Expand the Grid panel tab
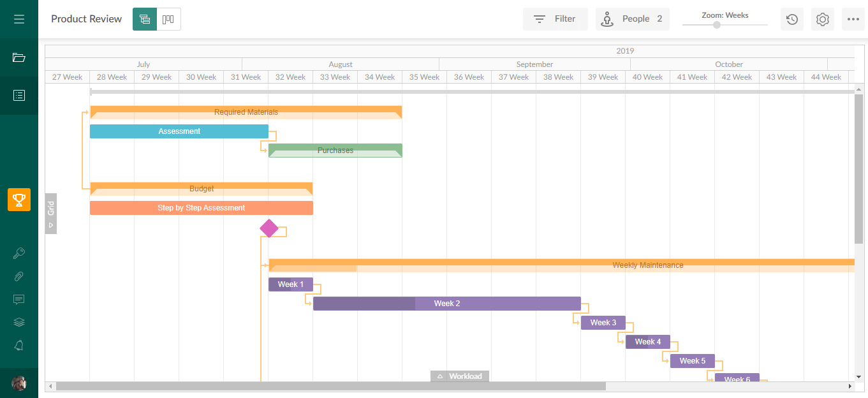 [x=51, y=214]
